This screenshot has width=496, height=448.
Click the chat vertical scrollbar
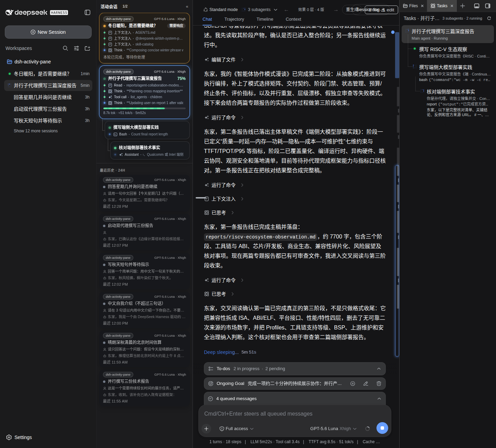click(x=397, y=261)
